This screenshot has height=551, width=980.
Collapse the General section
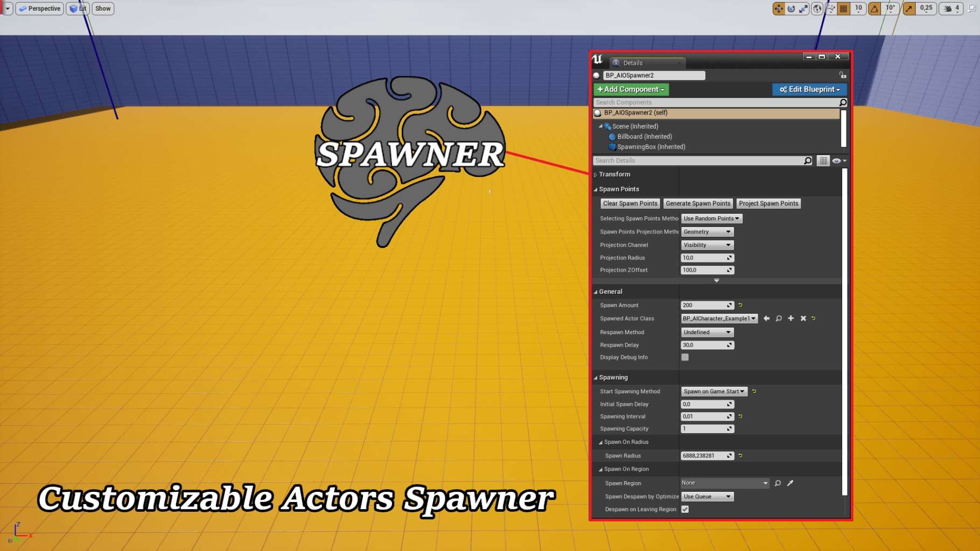pos(596,292)
